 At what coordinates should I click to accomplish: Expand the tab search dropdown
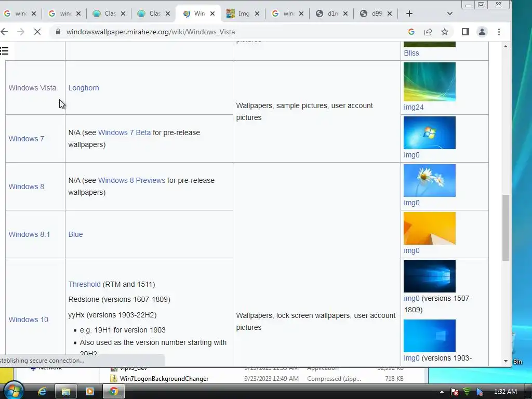click(x=450, y=14)
